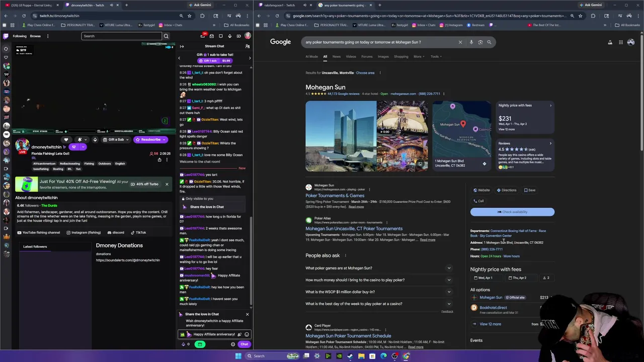Search Google by voice microphone icon

pos(471,42)
